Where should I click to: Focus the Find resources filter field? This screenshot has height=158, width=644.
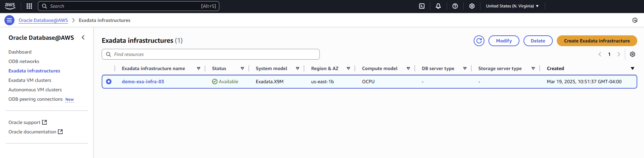[211, 54]
